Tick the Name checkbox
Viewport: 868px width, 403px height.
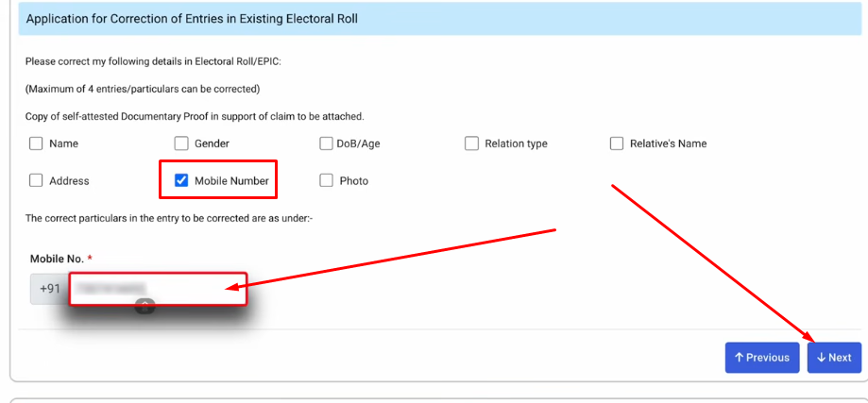point(36,144)
